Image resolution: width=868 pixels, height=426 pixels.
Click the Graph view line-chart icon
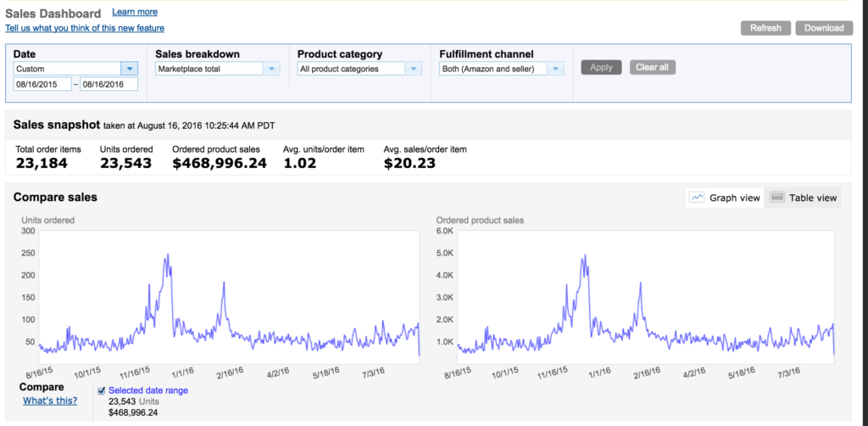click(698, 198)
